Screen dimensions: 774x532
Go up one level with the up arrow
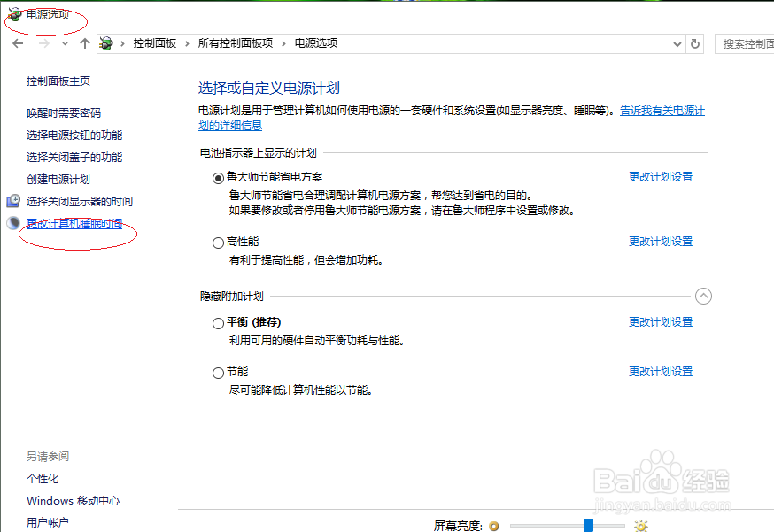click(x=85, y=43)
